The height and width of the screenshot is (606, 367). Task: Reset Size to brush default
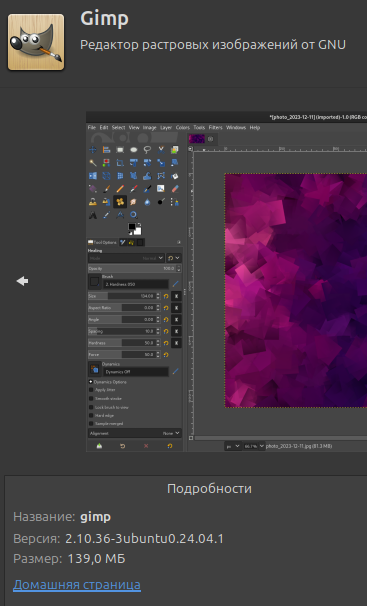pos(166,296)
